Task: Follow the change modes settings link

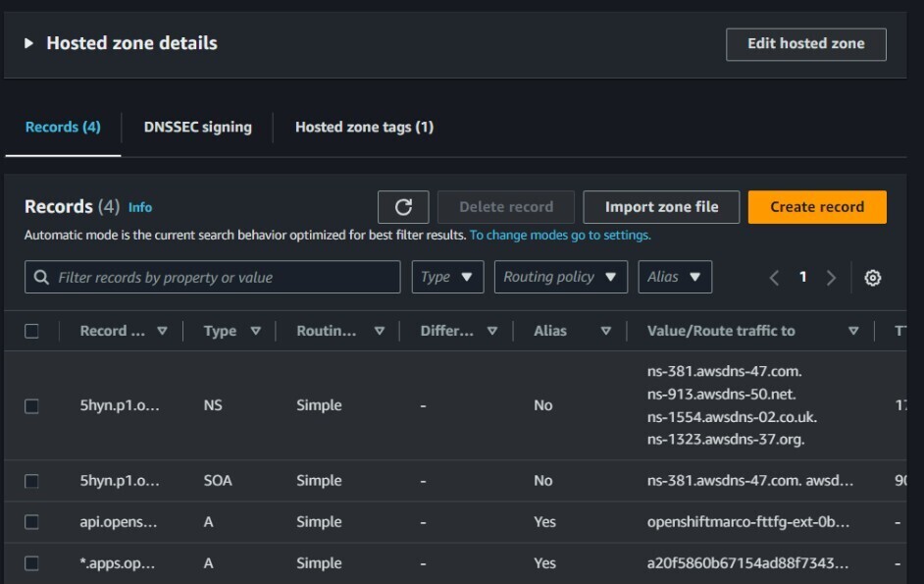Action: 559,236
